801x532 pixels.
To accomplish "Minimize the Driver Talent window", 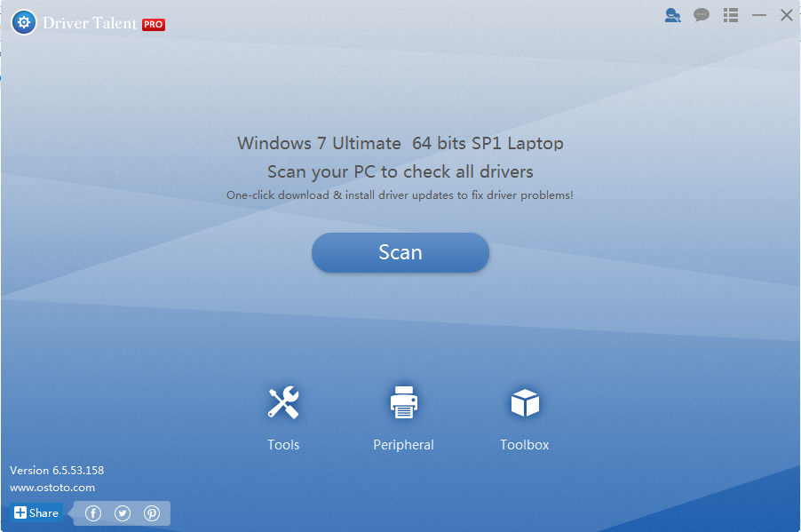I will pyautogui.click(x=759, y=15).
